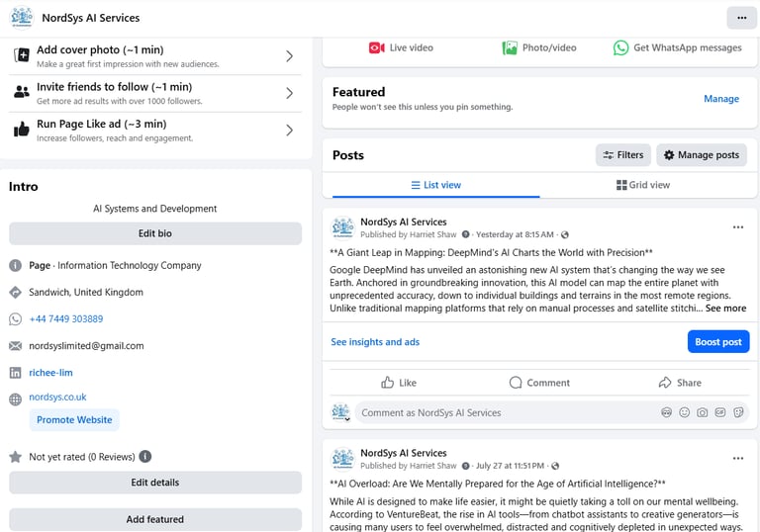760x532 pixels.
Task: Click the WhatsApp icon beside Get WhatsApp messages
Action: (x=620, y=48)
